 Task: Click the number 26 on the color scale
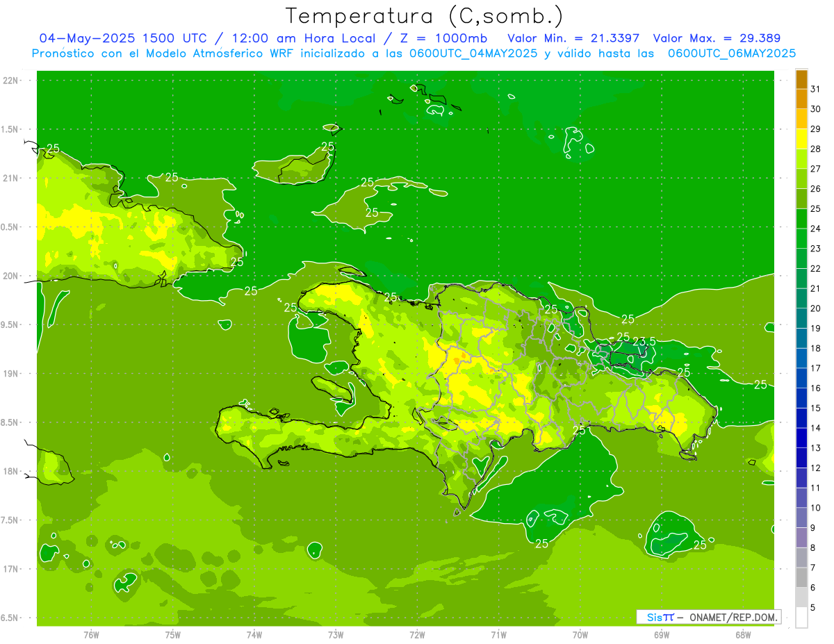[x=816, y=188]
